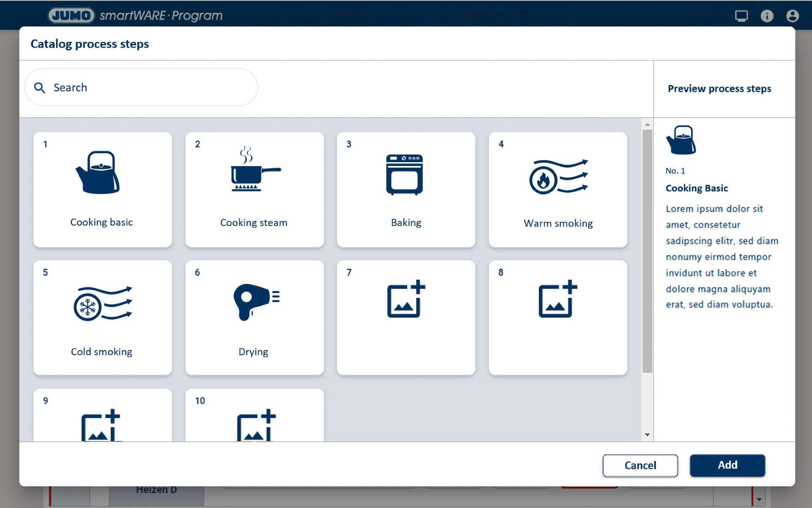Pick the Warm smoking flame icon
This screenshot has height=508, width=812.
pyautogui.click(x=558, y=177)
